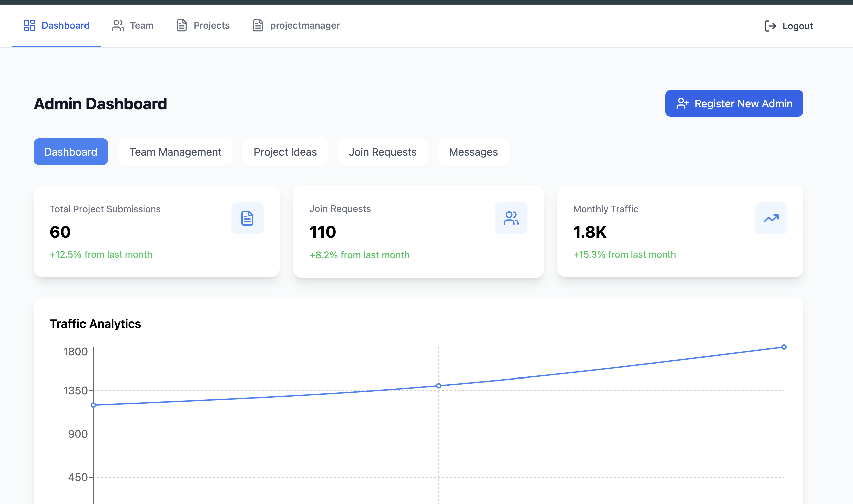Click the person-plus icon inside Register New Admin

click(x=682, y=103)
